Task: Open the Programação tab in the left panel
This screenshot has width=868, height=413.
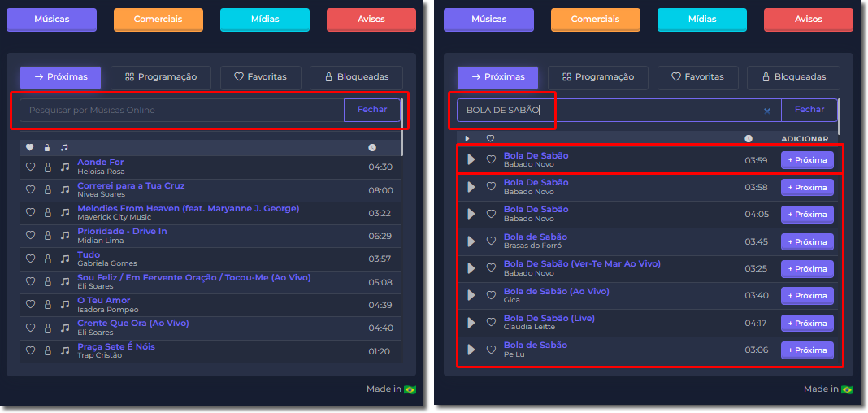Action: pyautogui.click(x=161, y=77)
